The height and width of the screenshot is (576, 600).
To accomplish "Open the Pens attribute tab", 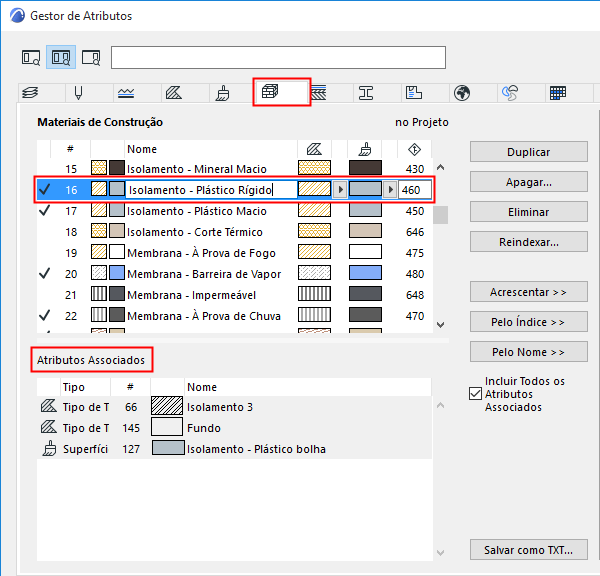I will pyautogui.click(x=78, y=93).
